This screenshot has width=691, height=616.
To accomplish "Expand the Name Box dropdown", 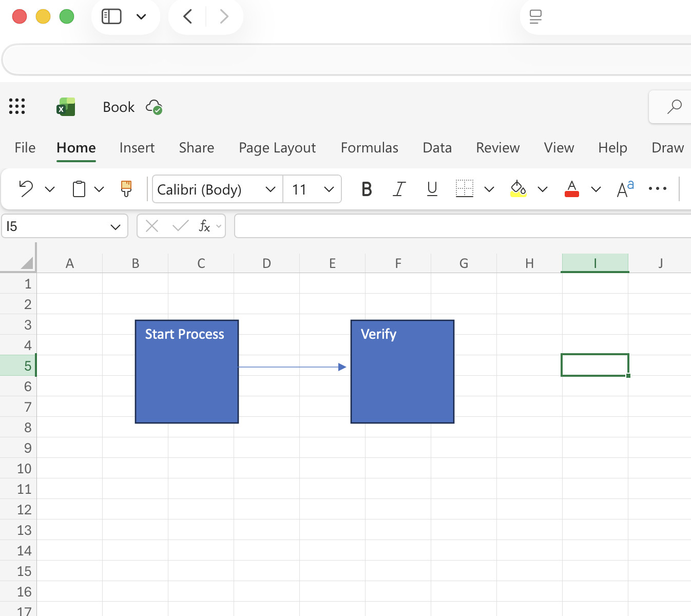I will click(116, 226).
